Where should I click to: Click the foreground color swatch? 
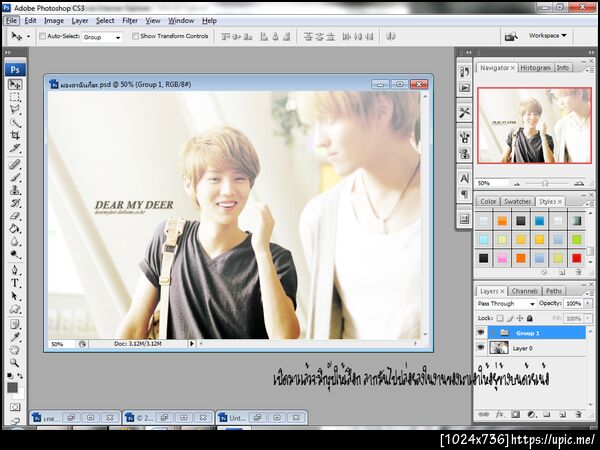[12, 388]
